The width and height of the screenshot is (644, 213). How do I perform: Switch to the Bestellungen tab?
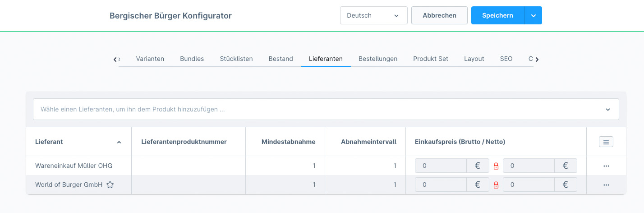tap(377, 59)
